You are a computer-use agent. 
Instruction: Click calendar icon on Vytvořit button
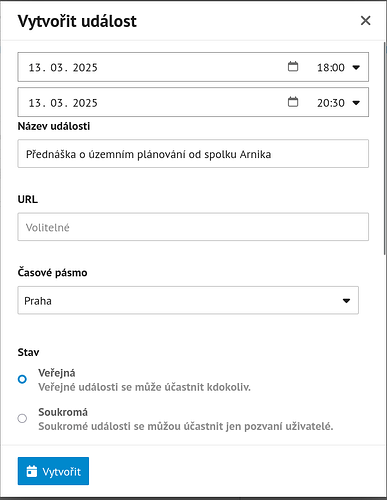[x=32, y=471]
